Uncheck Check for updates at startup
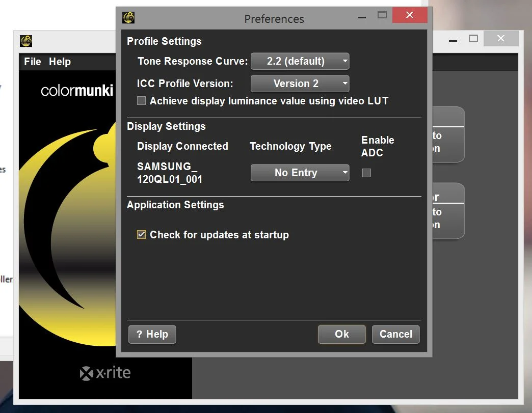This screenshot has height=413, width=532. (142, 235)
